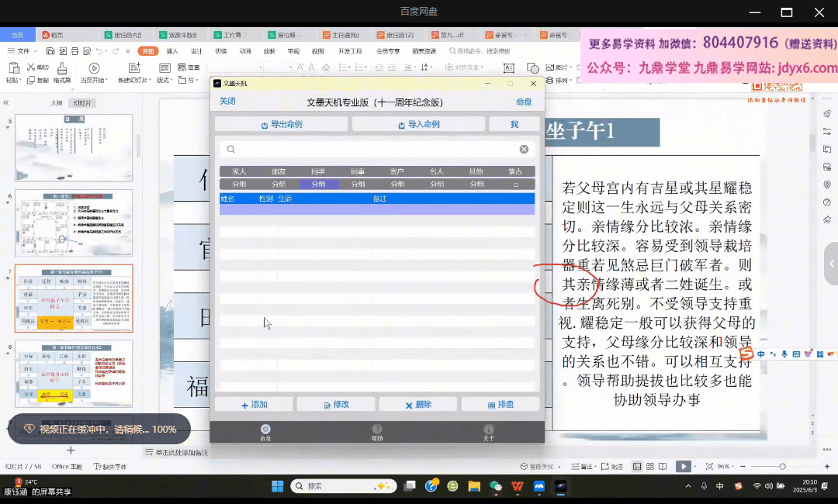Open WeChat from the Windows taskbar
This screenshot has width=838, height=504.
click(x=496, y=486)
